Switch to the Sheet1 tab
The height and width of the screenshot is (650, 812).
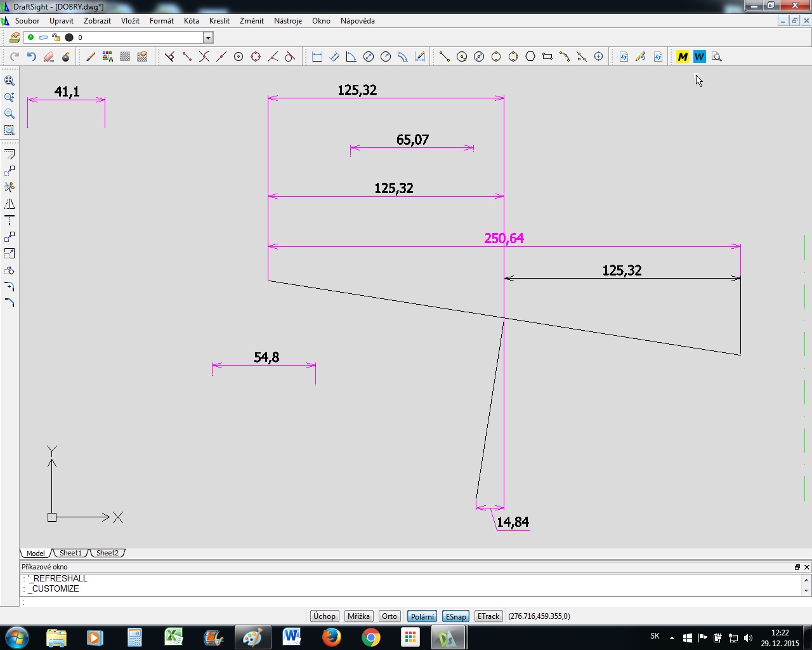click(x=70, y=553)
